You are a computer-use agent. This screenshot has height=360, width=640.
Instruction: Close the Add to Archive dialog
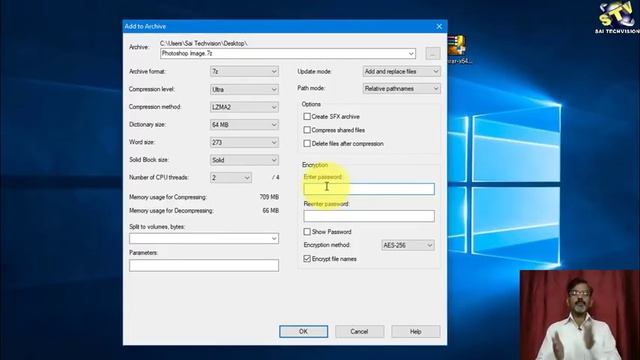pyautogui.click(x=439, y=27)
